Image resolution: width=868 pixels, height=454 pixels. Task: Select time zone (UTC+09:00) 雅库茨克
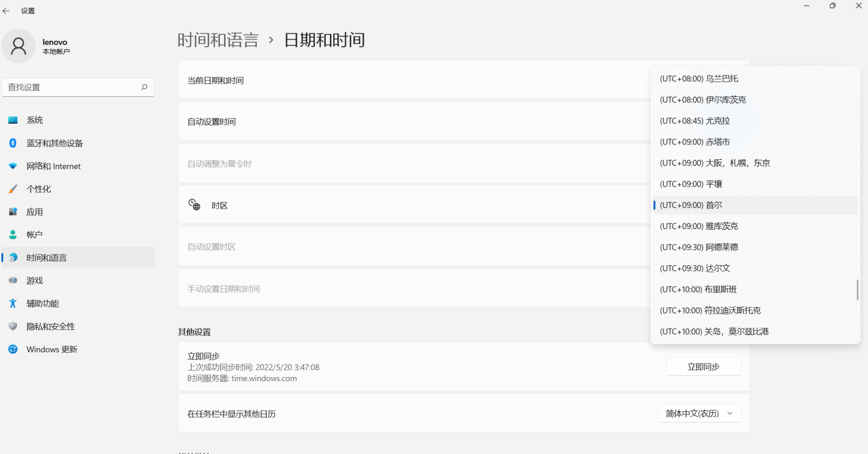[755, 226]
